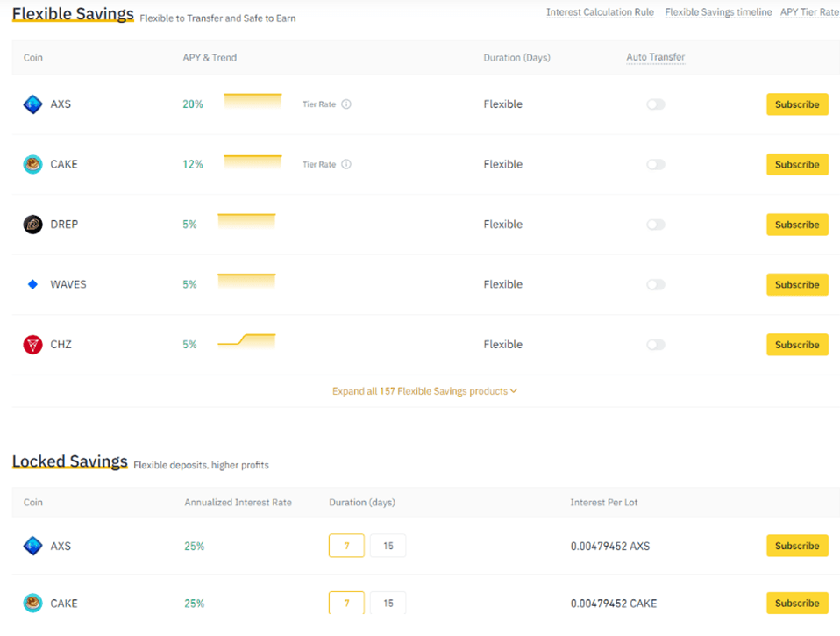Viewport: 840px width, 636px height.
Task: Subscribe to locked AXS savings
Action: click(796, 546)
